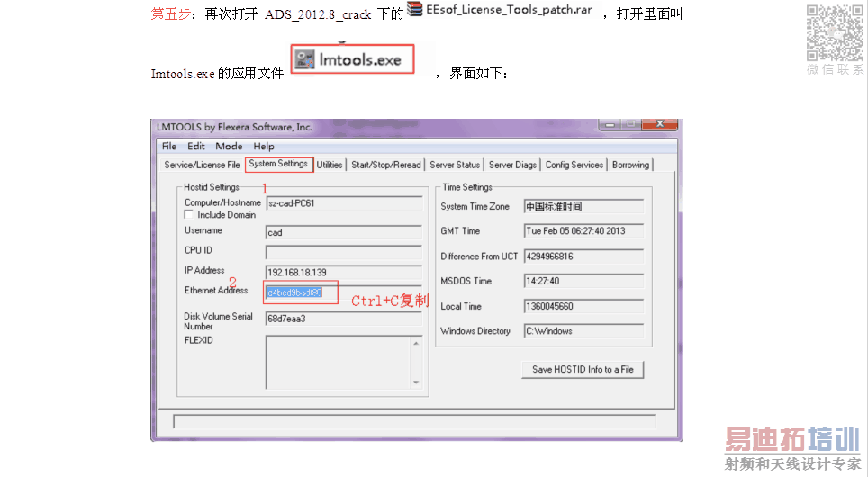Viewport: 868px width, 477px height.
Task: Click the EEsof_License_Tools_patch.rar file name text
Action: [x=509, y=9]
